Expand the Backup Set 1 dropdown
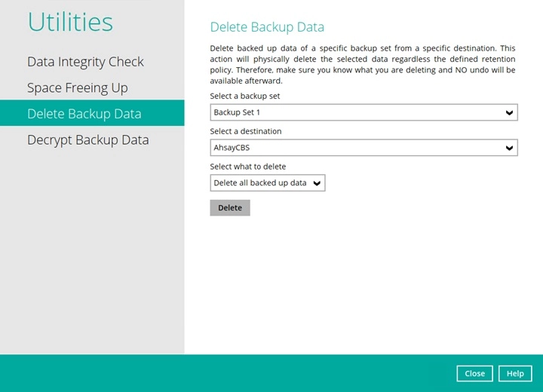 (x=364, y=112)
